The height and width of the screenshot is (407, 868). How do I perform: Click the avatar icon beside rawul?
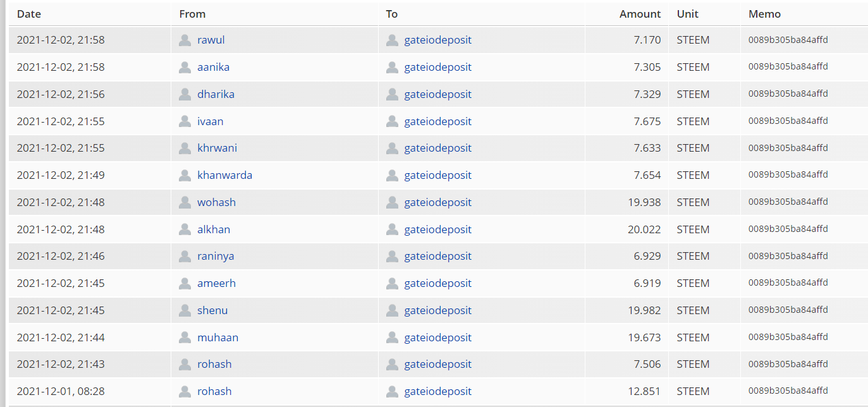click(185, 40)
